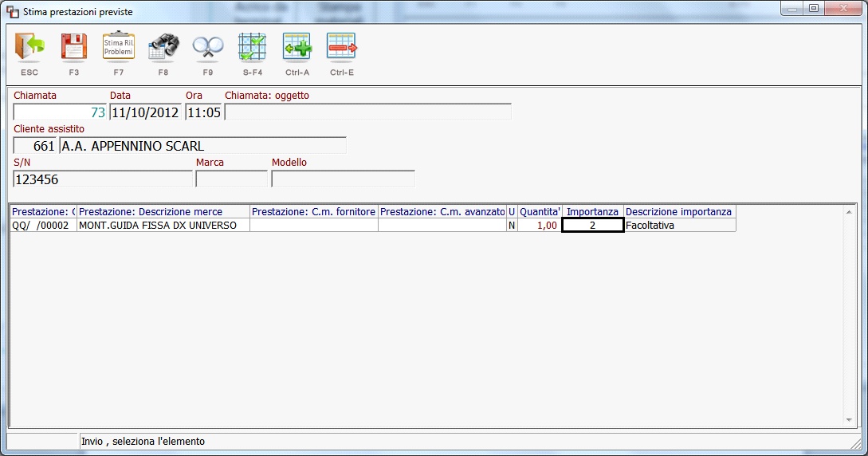Click the Importanza column header
The image size is (868, 456).
(x=593, y=212)
